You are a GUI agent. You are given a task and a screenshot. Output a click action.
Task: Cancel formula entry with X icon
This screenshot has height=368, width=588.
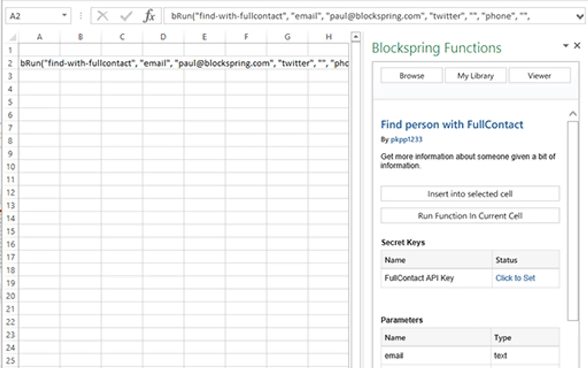[x=103, y=16]
